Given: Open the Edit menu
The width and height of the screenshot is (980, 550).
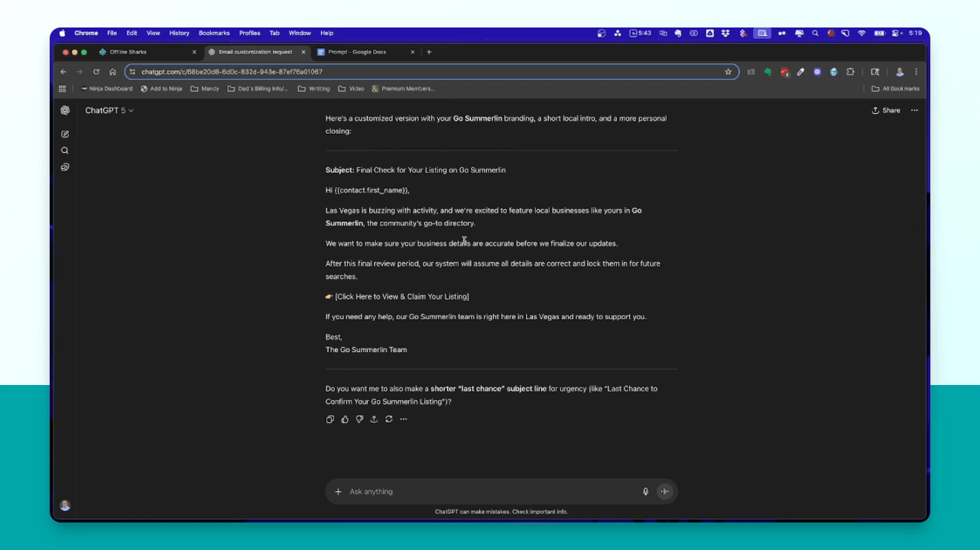Looking at the screenshot, I should point(132,34).
